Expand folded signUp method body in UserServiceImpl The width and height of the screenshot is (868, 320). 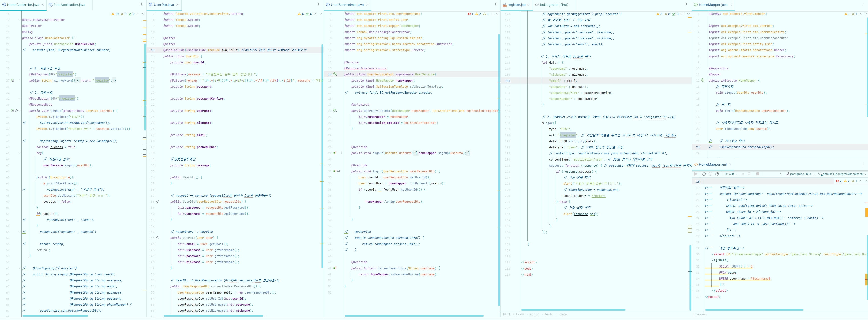342,153
